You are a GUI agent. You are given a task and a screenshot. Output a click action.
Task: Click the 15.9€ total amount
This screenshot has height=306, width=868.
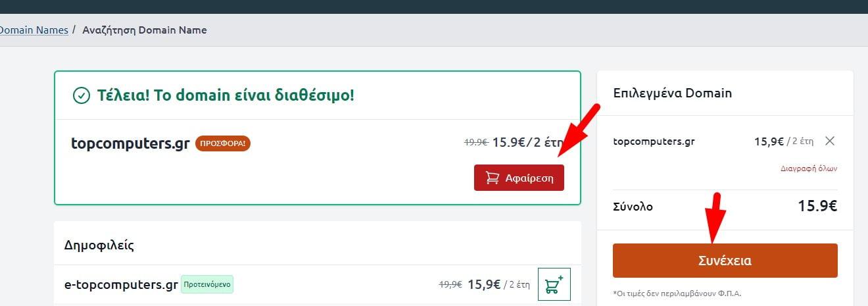coord(817,206)
